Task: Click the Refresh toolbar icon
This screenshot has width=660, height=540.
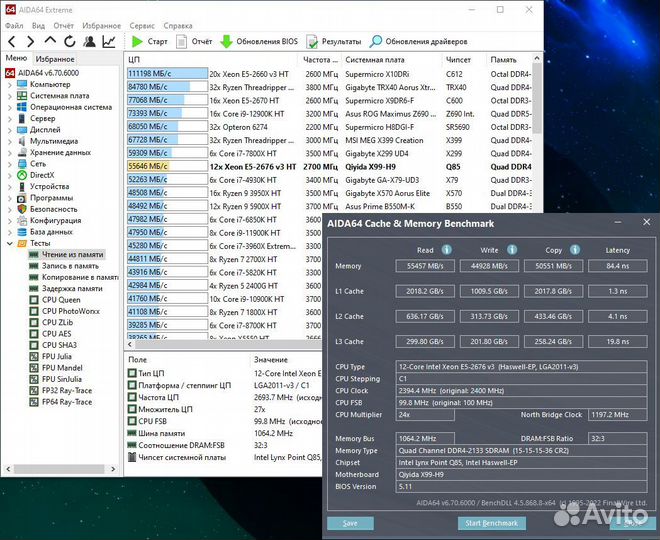Action: 69,41
